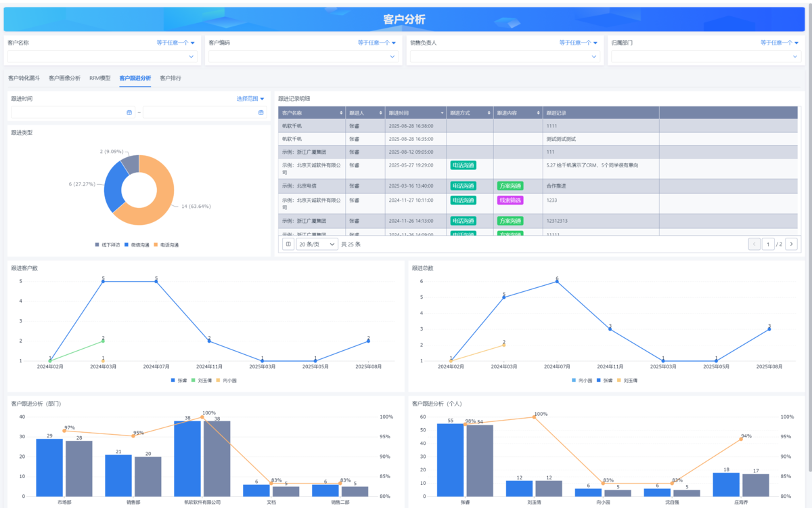Change page size from 20 条/页
Image resolution: width=812 pixels, height=508 pixels.
[x=317, y=244]
